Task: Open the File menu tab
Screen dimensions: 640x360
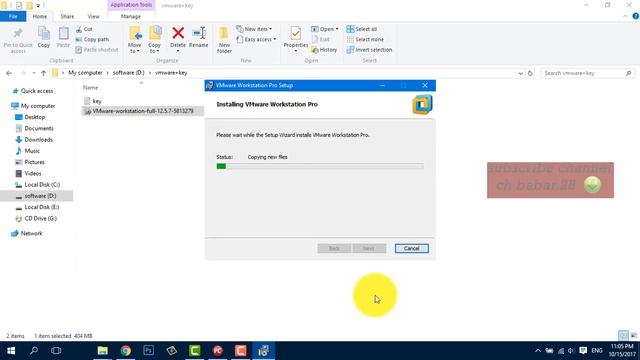Action: pos(13,16)
